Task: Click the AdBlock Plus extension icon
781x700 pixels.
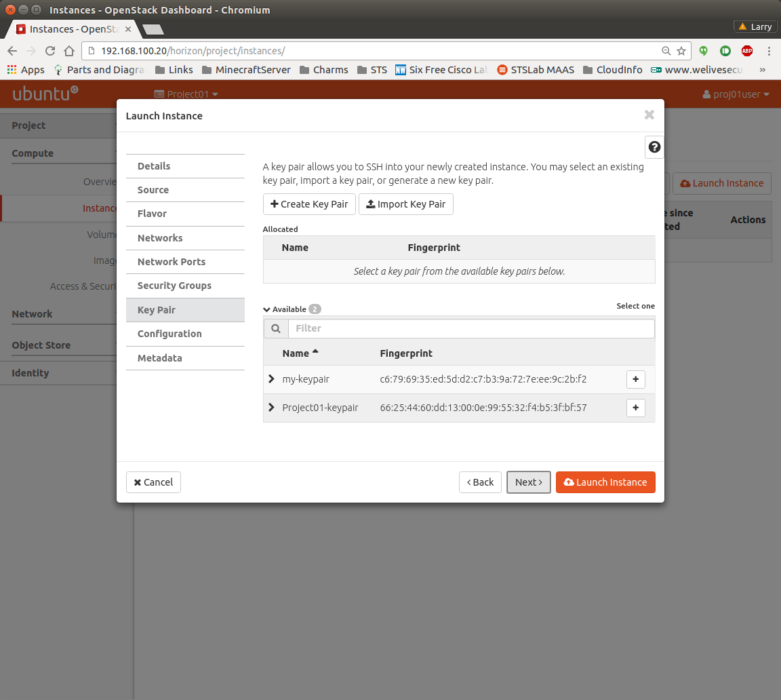Action: (746, 51)
